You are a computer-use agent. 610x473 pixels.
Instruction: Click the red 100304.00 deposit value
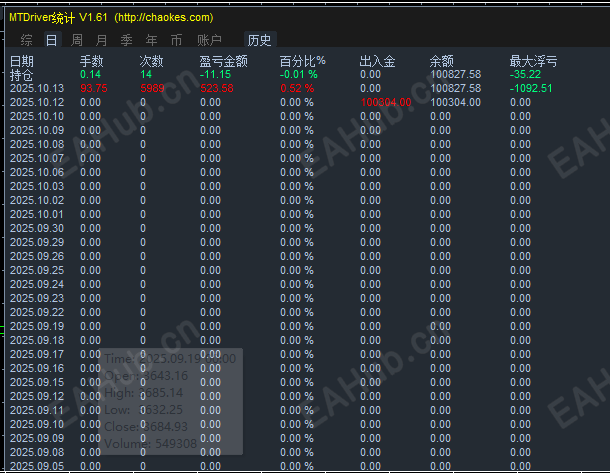coord(386,102)
